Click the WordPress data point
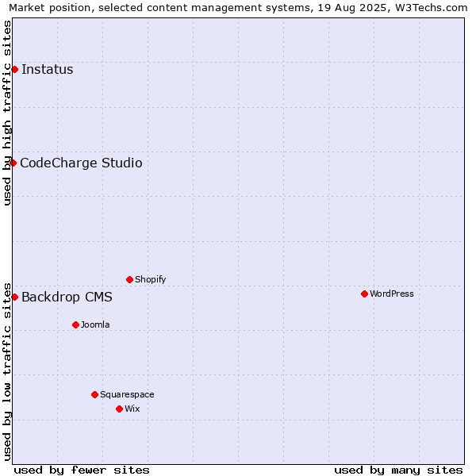The height and width of the screenshot is (476, 476). [x=365, y=294]
